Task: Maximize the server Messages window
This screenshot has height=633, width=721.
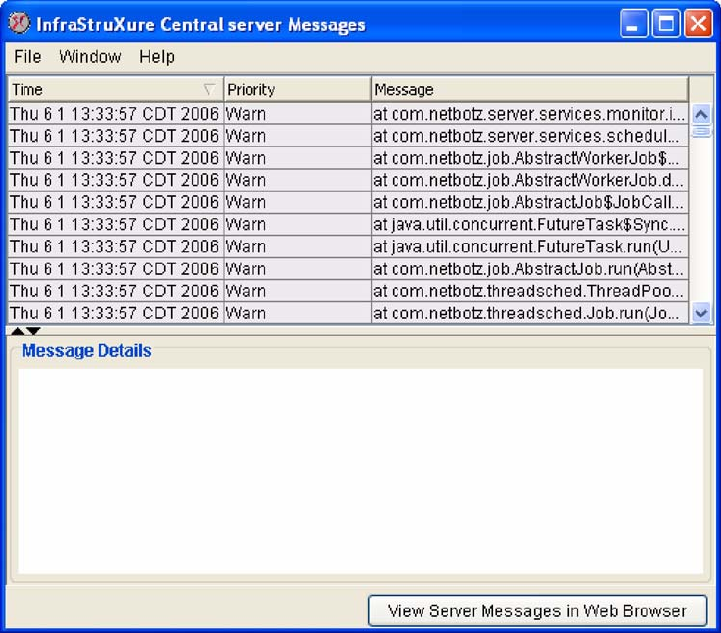Action: [x=666, y=23]
